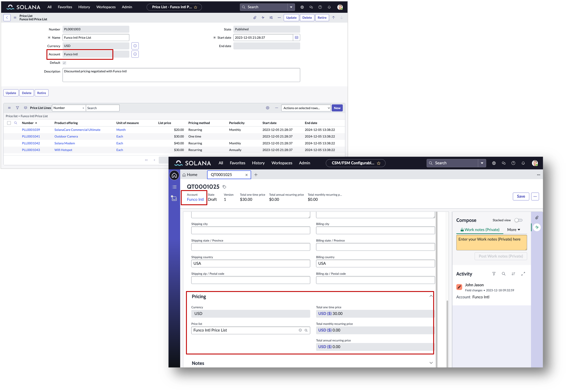Add a new workspace tab
The width and height of the screenshot is (568, 392).
[256, 175]
